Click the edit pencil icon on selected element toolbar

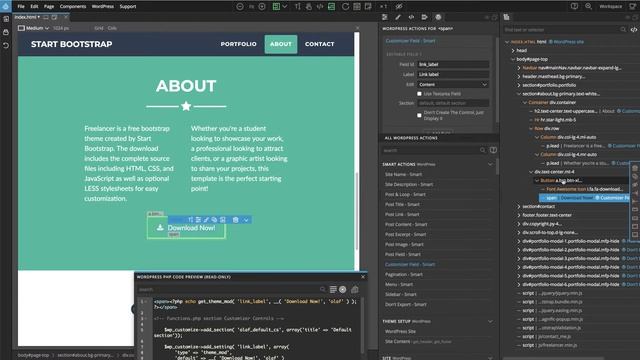[x=206, y=220]
